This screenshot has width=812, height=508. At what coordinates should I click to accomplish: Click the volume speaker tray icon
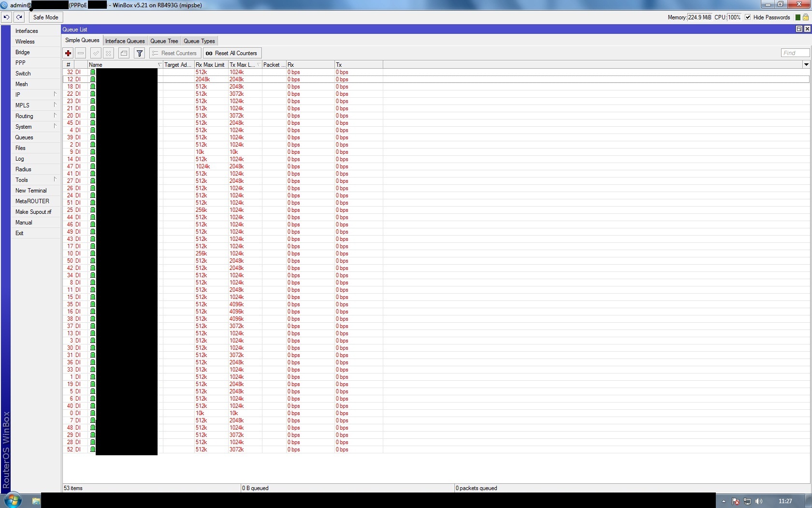(x=759, y=501)
